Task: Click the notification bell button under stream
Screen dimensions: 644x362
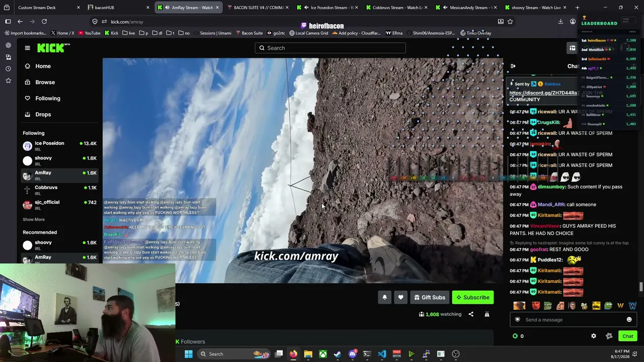Action: coord(384,297)
